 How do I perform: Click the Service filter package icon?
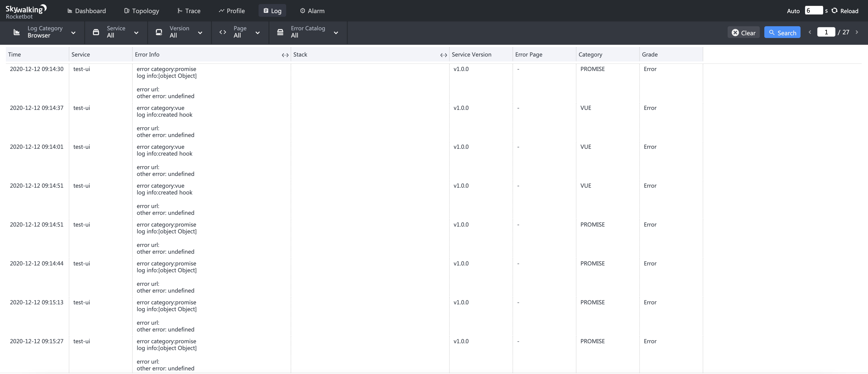click(x=96, y=32)
